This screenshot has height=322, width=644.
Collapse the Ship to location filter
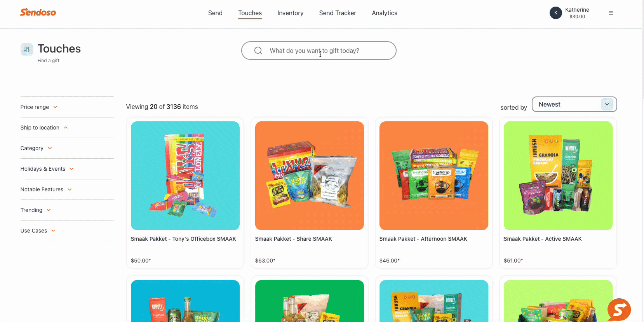tap(44, 128)
